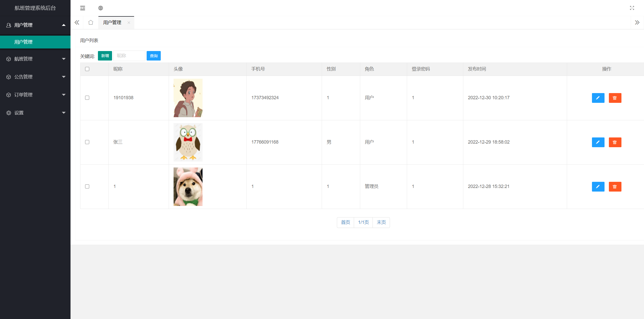Image resolution: width=644 pixels, height=319 pixels.
Task: Select the 用户管理 submenu item in the sidebar
Action: coord(35,42)
